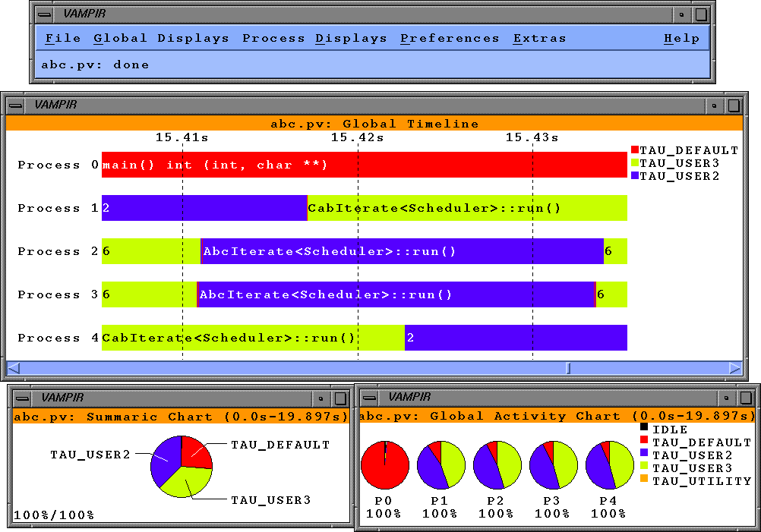Maximize the Global Activity Chart window
This screenshot has height=532, width=761.
pos(746,398)
